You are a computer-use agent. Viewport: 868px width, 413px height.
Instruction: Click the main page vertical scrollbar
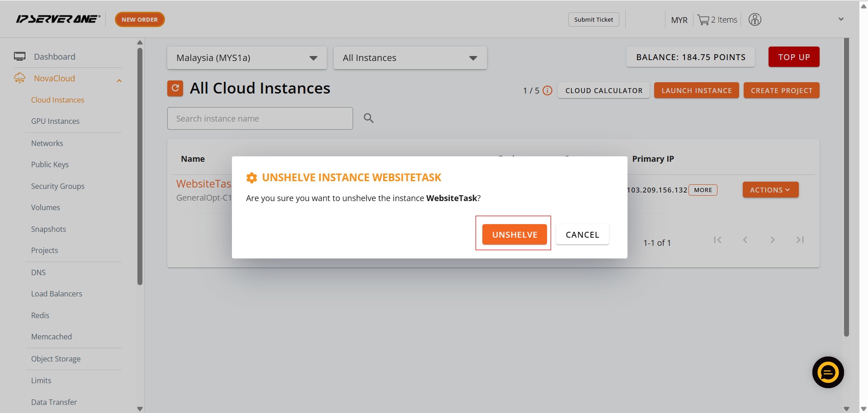846,187
